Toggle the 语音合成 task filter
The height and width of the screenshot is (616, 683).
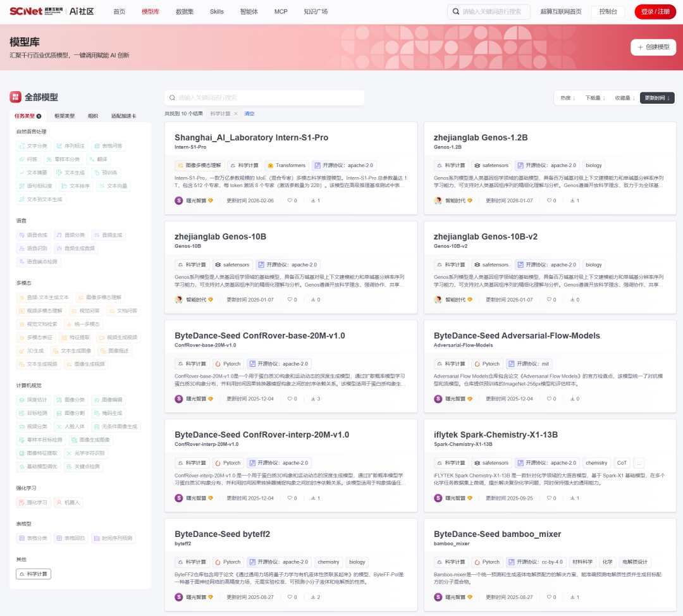click(34, 235)
